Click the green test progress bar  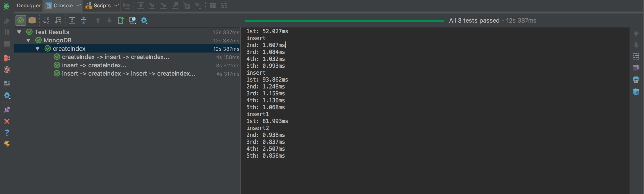[344, 21]
